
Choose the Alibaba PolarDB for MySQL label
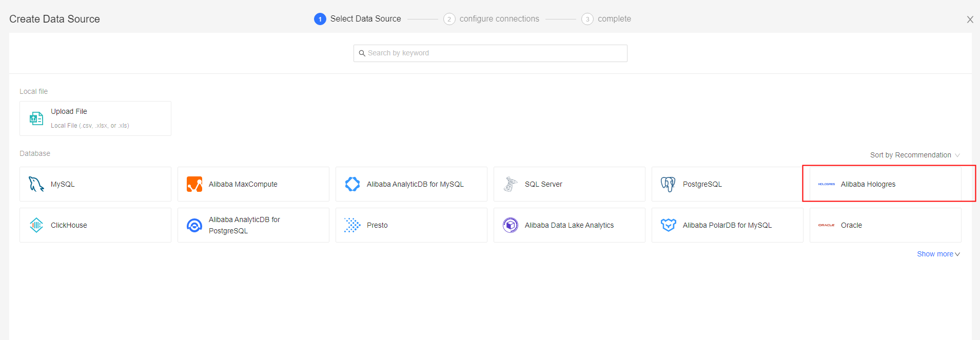pos(727,225)
